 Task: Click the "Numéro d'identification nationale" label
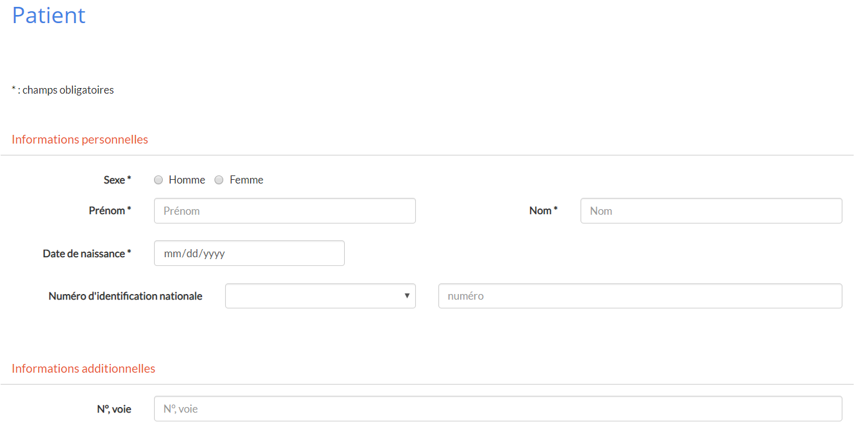(x=125, y=296)
